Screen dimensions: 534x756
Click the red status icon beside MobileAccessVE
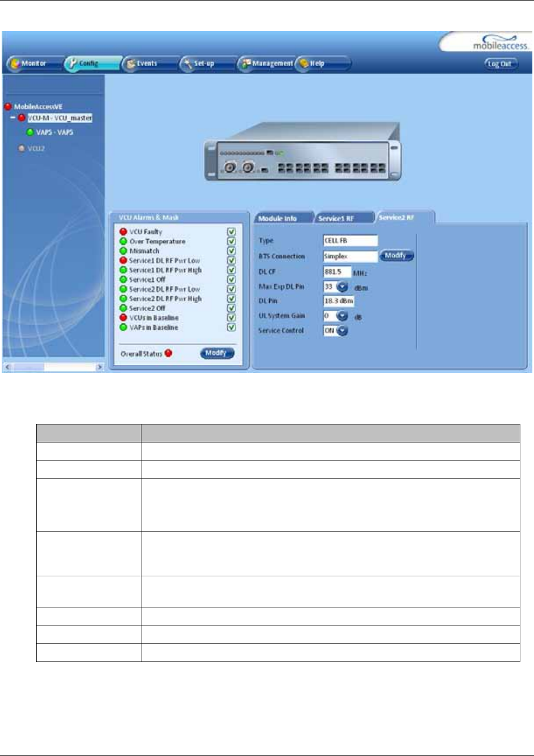[8, 107]
